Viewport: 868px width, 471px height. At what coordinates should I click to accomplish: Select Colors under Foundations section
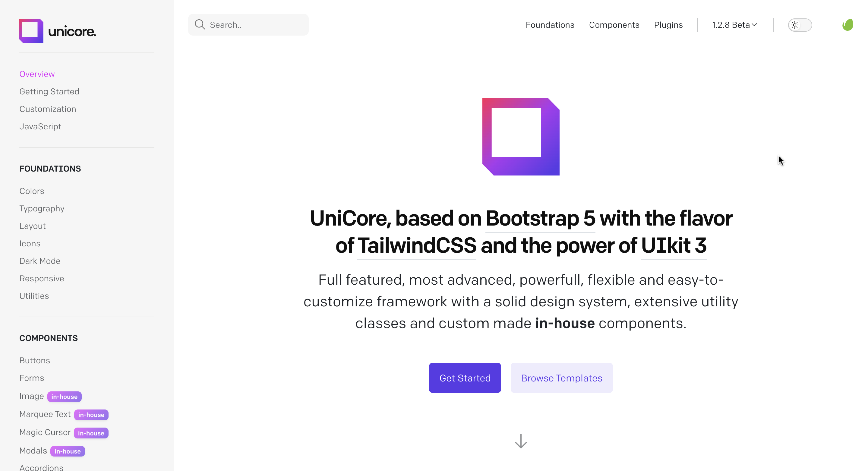pos(31,191)
